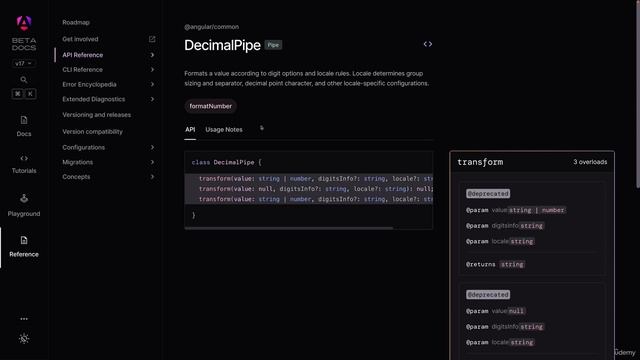Expand the CLI Reference chevron
640x360 pixels.
152,70
